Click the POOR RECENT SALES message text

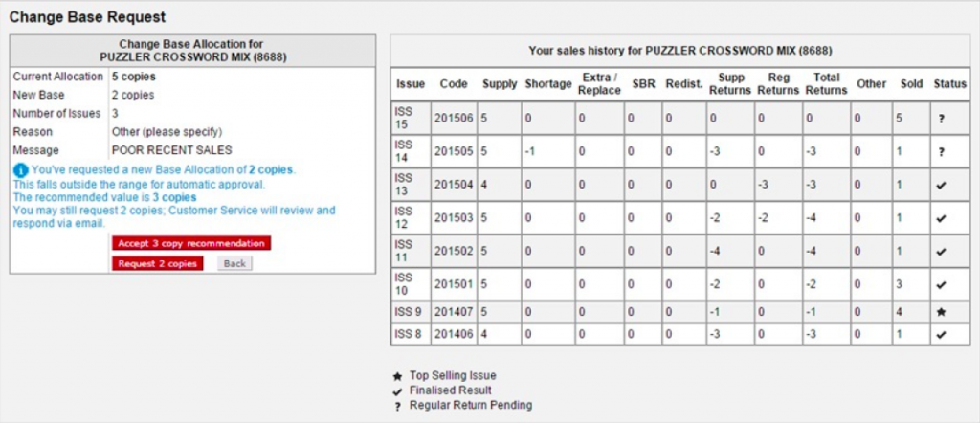[171, 150]
